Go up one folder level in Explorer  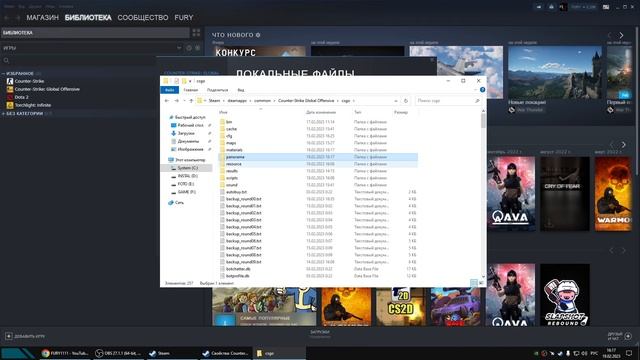(191, 100)
